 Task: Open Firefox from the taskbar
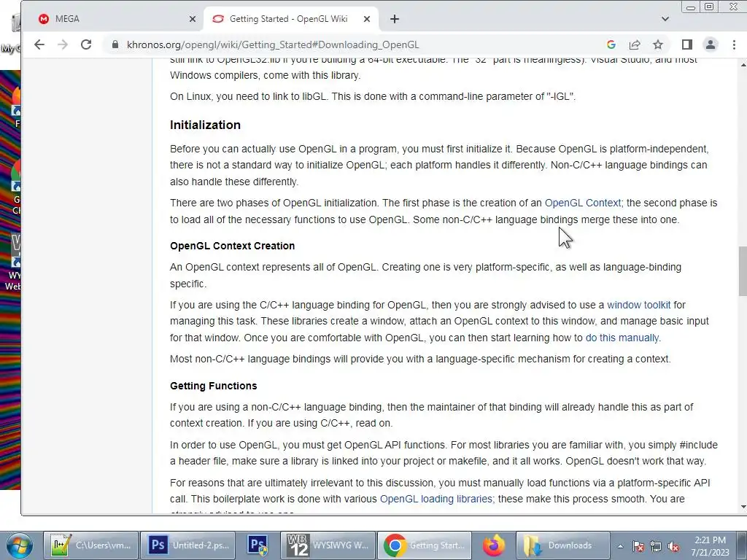tap(494, 545)
